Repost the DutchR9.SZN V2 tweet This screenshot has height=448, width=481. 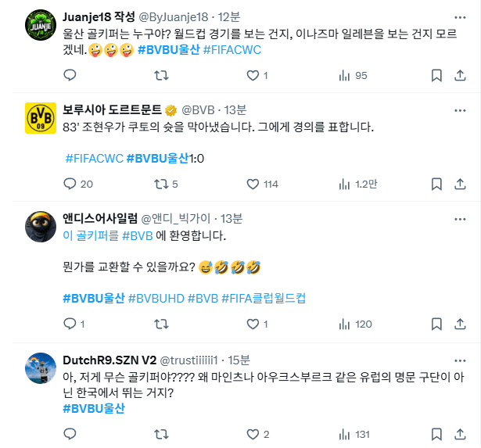coord(161,434)
